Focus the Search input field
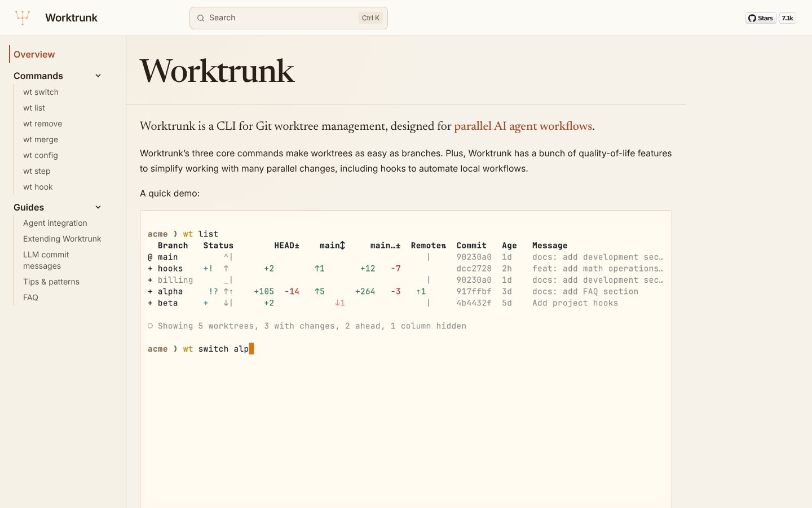812x508 pixels. click(289, 18)
